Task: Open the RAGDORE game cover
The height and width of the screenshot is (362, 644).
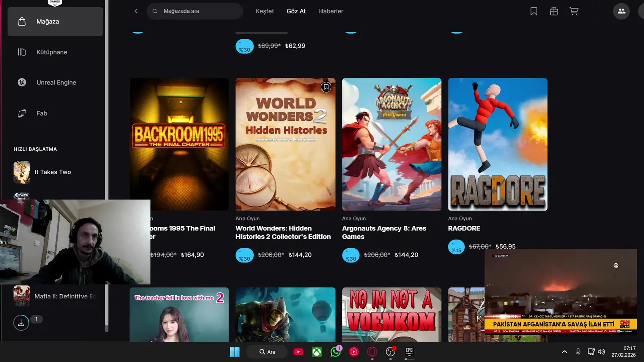Action: [498, 144]
